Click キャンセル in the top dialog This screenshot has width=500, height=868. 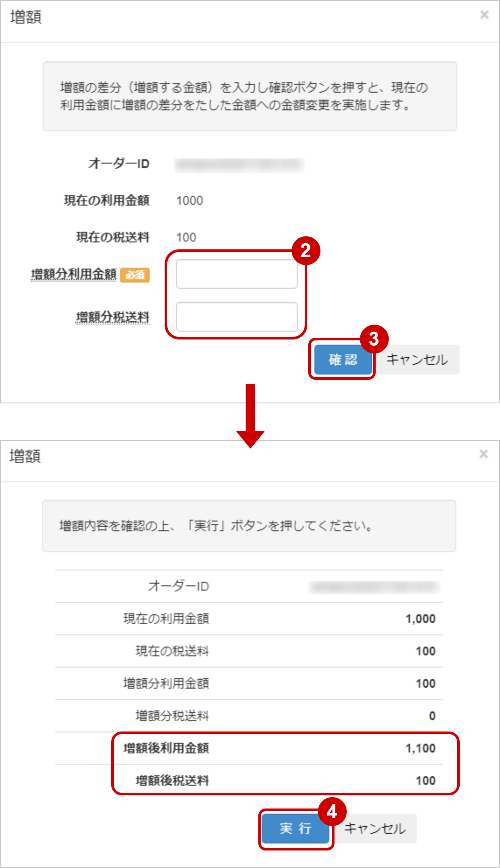418,360
